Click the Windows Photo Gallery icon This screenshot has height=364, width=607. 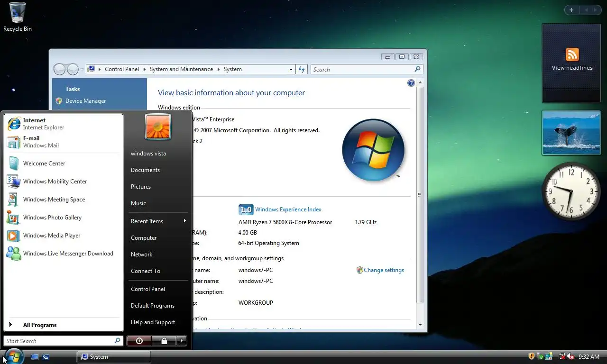[x=14, y=218]
